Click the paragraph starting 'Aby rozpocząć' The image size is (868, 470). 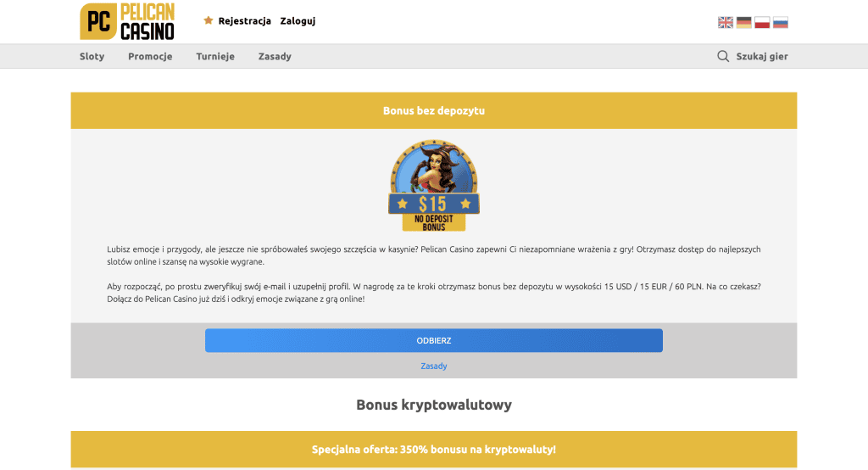(433, 293)
